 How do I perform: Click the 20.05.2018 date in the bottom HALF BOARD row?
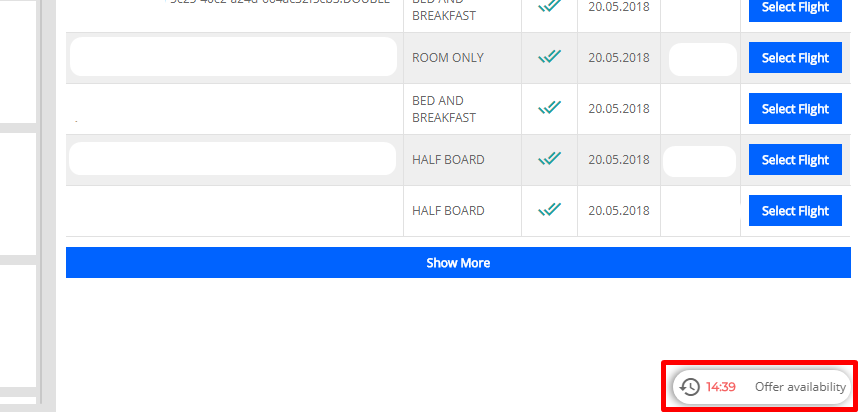click(619, 211)
